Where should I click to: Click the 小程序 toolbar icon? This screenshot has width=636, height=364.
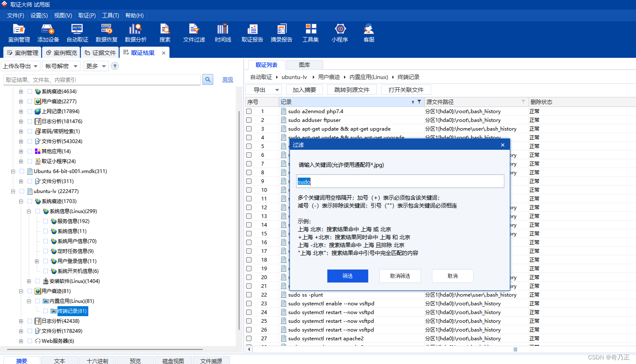340,33
